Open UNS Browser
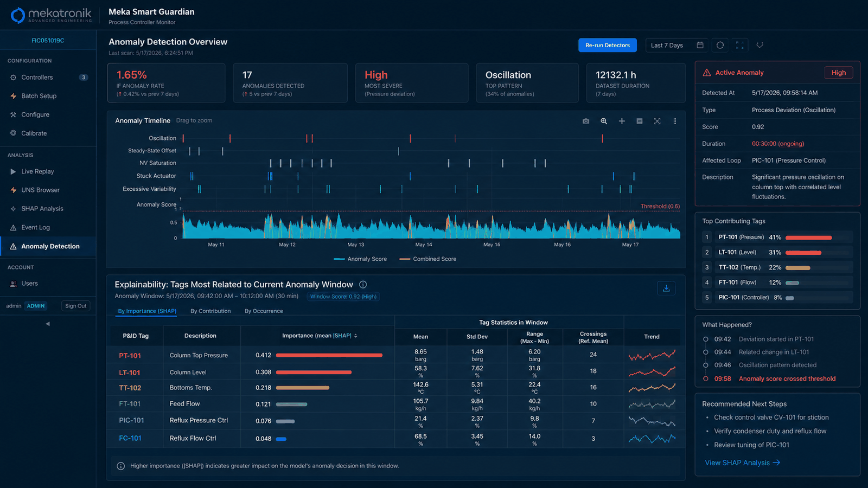Viewport: 868px width, 488px height. (x=48, y=190)
